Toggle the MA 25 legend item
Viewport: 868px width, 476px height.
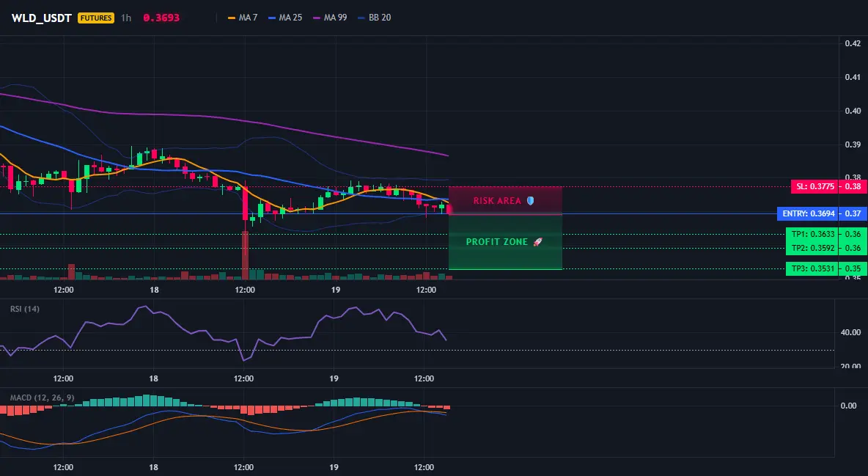click(285, 18)
